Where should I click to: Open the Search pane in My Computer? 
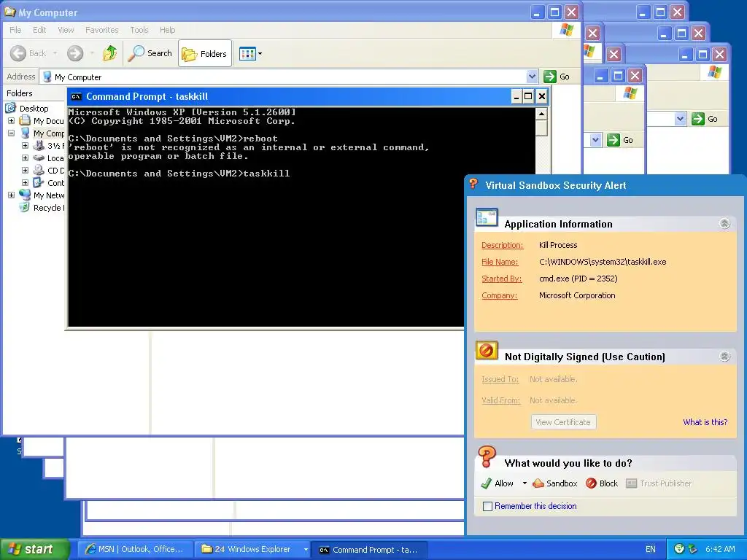(x=150, y=53)
